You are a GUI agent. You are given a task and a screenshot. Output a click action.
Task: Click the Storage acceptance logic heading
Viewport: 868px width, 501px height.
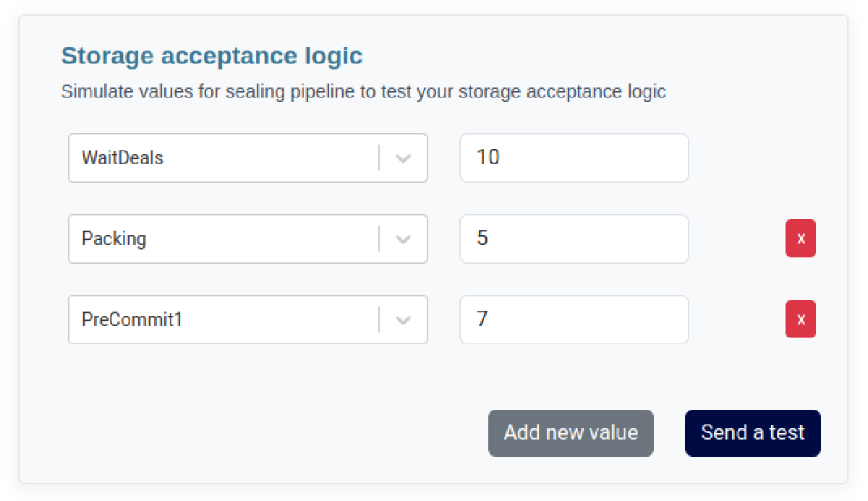tap(212, 56)
